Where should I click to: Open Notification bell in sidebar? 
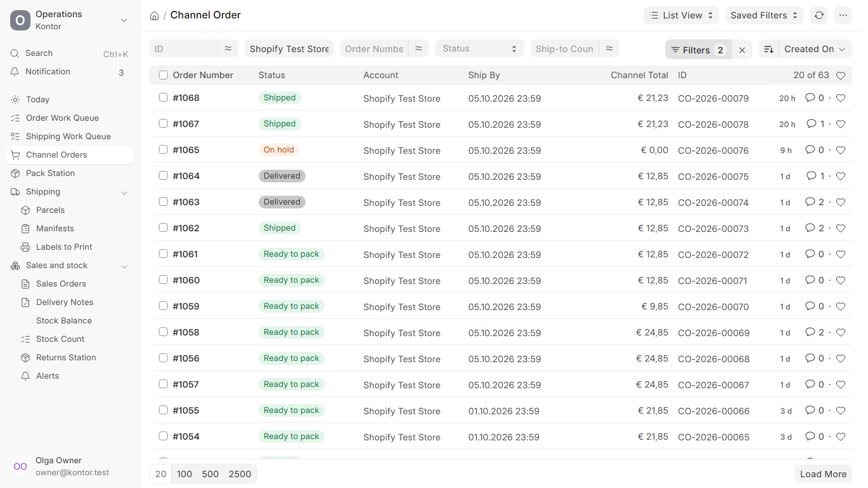click(70, 72)
